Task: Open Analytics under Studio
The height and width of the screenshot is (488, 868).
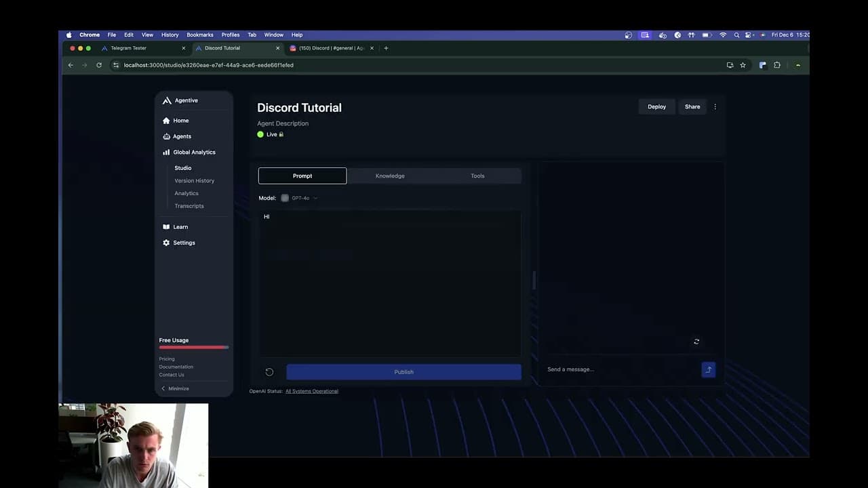Action: [x=186, y=193]
